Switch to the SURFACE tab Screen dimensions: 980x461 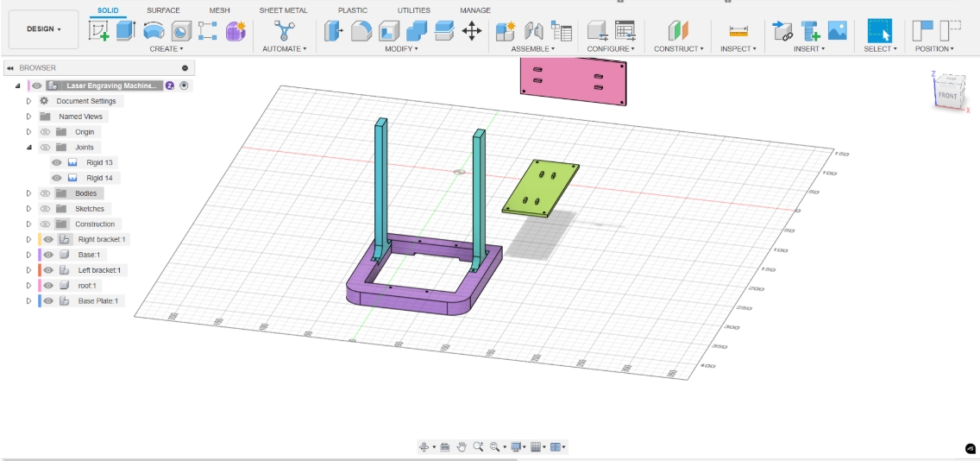tap(163, 10)
